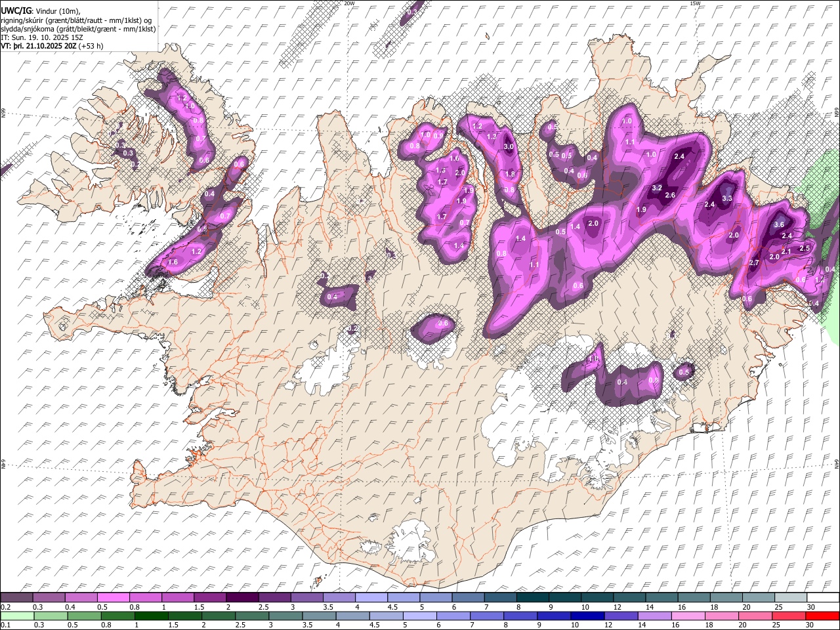Click the 20W longitude label

click(349, 3)
